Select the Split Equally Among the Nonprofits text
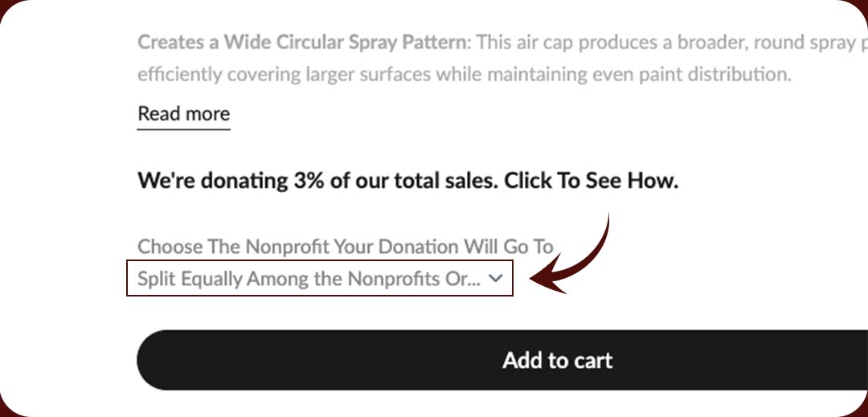Image resolution: width=868 pixels, height=417 pixels. 309,279
